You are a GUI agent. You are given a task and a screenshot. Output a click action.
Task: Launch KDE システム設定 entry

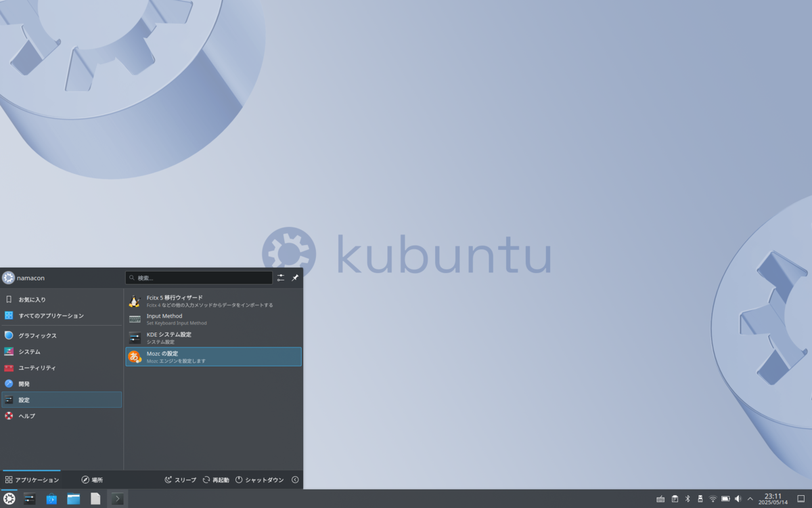213,338
